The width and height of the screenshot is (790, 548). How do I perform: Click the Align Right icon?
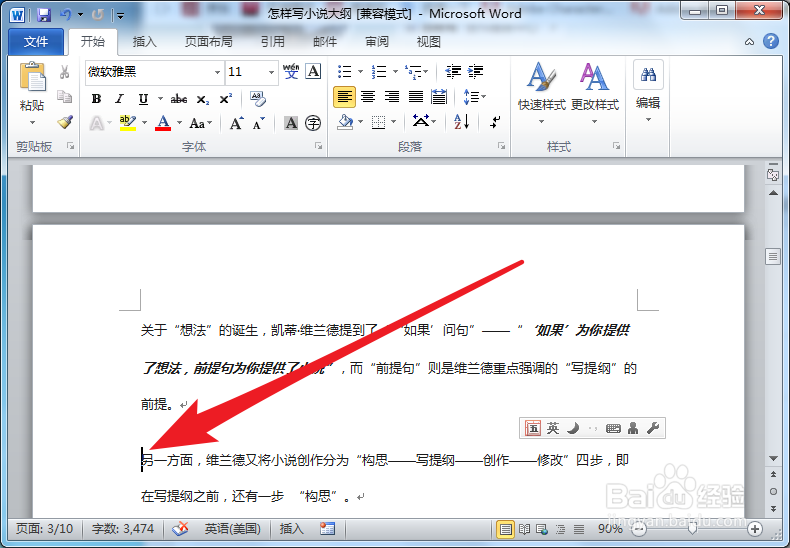point(391,97)
